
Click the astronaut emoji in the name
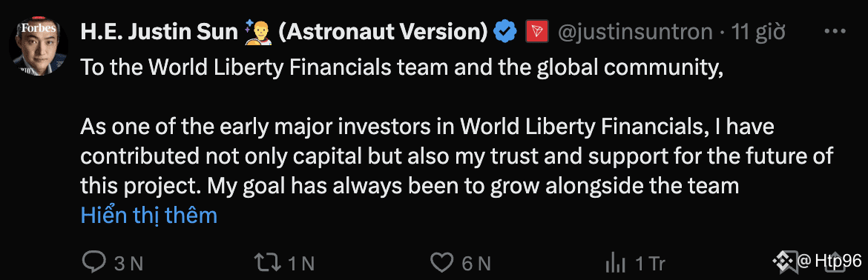[257, 33]
